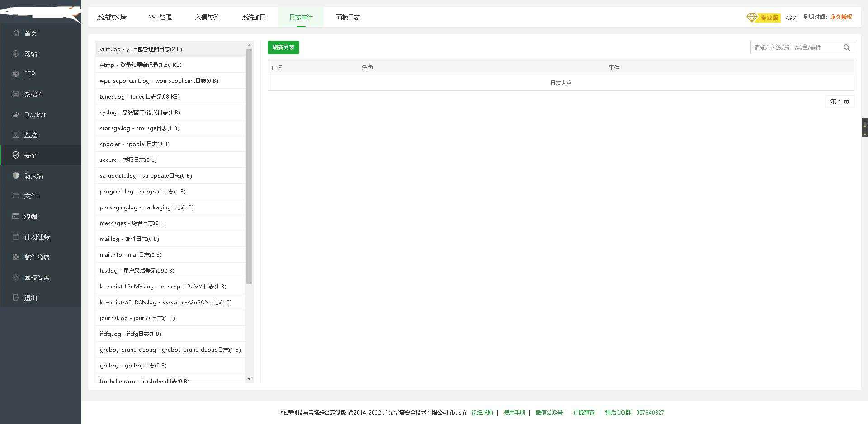The width and height of the screenshot is (868, 424).
Task: Click the green 刷新列表 button
Action: tap(283, 47)
